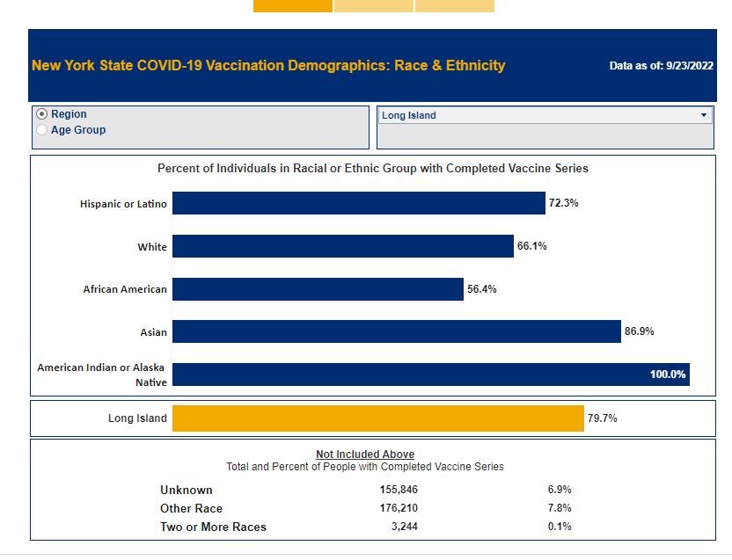Image resolution: width=732 pixels, height=560 pixels.
Task: Click the dropdown arrow beside Long Island
Action: tap(704, 115)
